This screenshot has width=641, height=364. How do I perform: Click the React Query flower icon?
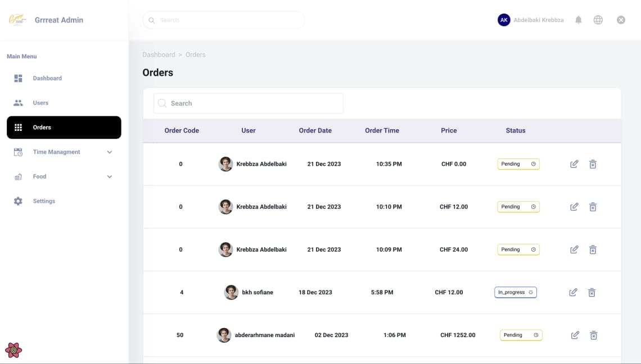pyautogui.click(x=13, y=350)
